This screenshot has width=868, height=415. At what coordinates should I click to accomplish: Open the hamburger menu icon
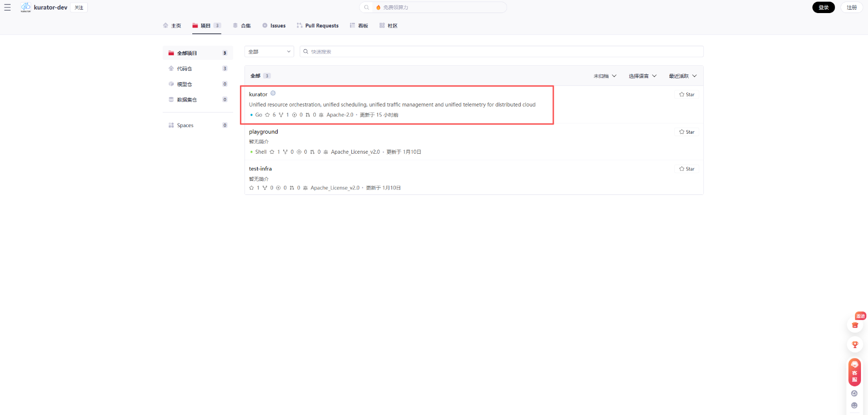8,8
